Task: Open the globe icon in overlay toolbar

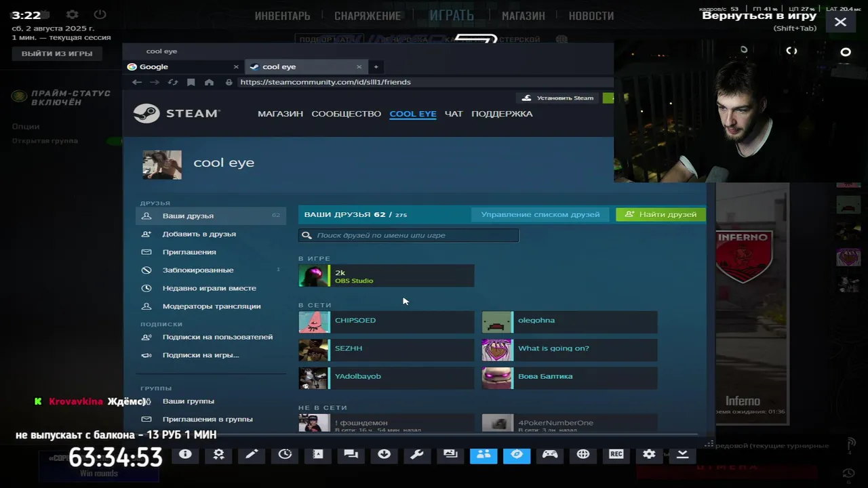Action: click(x=583, y=454)
